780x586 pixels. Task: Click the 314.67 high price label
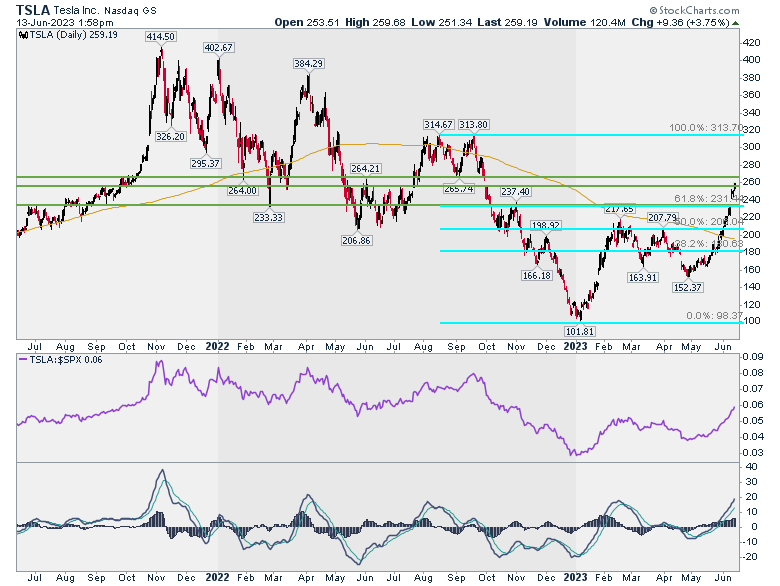pos(438,124)
